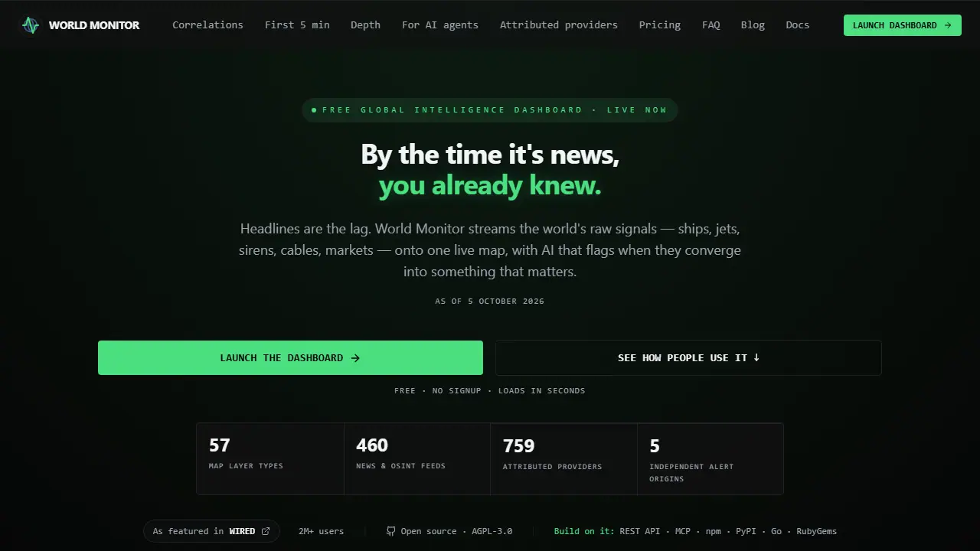Click the FREE · NO SIGNUP · LOADS IN SECONDS text
980x551 pixels.
click(490, 391)
